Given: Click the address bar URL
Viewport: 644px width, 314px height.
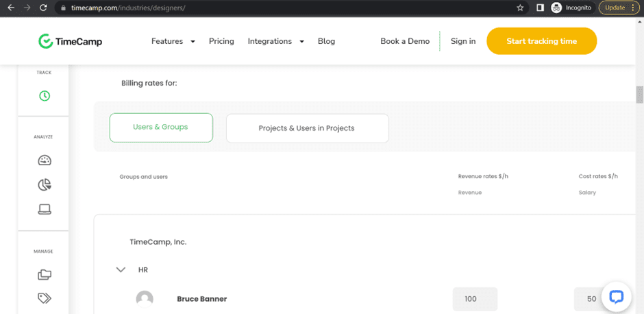Looking at the screenshot, I should coord(129,8).
